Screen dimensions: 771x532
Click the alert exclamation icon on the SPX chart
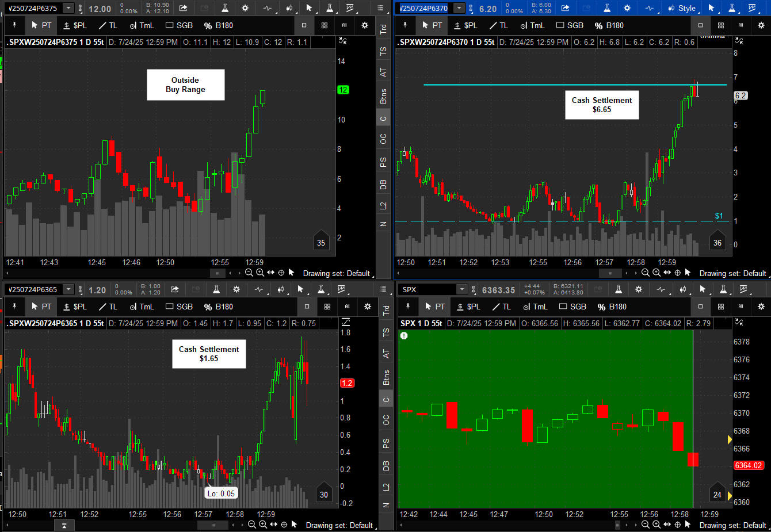[x=404, y=335]
